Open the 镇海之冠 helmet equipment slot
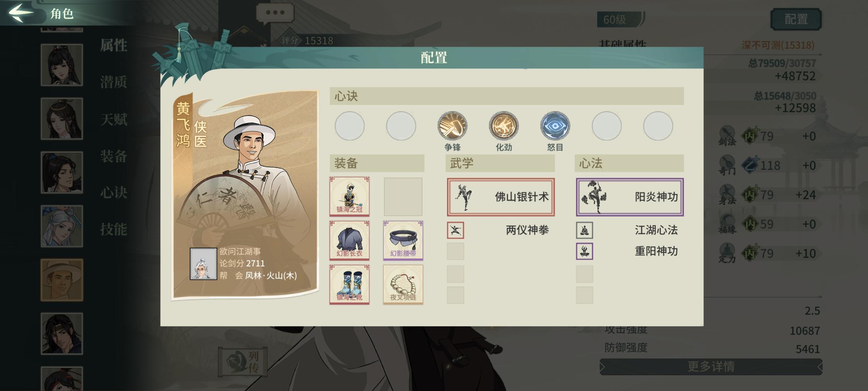The width and height of the screenshot is (868, 391). [349, 196]
